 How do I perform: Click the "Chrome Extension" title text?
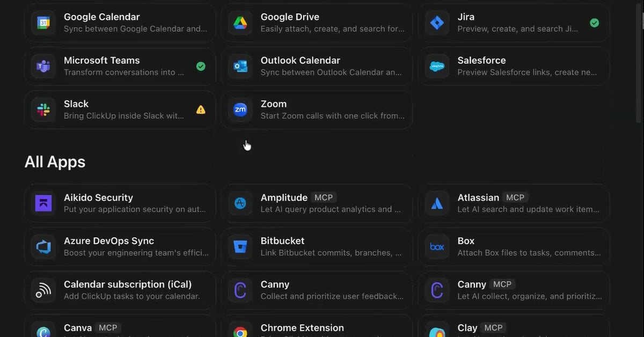click(302, 328)
